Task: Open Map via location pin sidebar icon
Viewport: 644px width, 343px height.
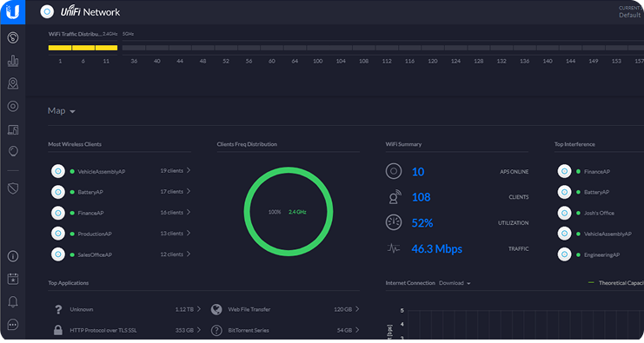Action: [x=13, y=83]
